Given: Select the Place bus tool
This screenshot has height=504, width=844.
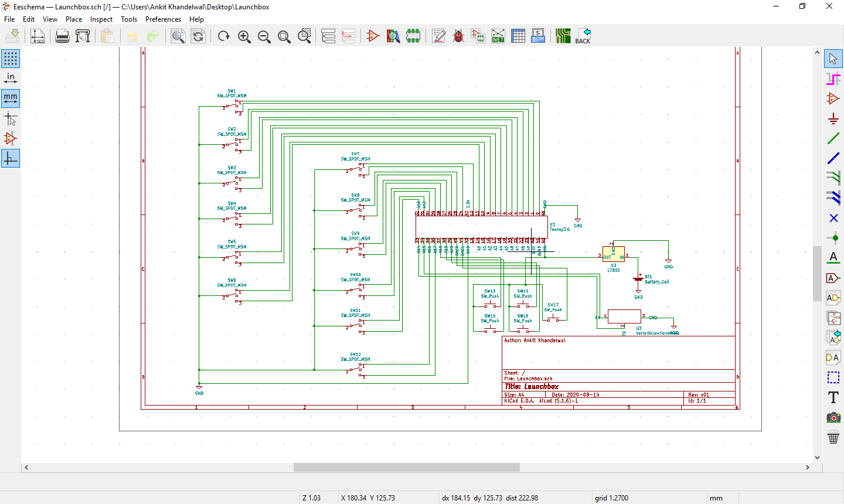Looking at the screenshot, I should coord(833,158).
